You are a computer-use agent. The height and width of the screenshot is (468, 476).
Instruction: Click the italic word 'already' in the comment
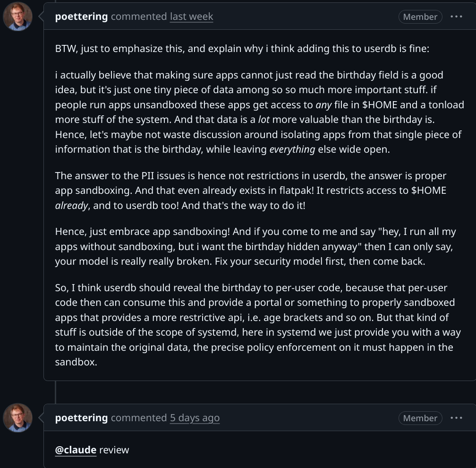(71, 206)
